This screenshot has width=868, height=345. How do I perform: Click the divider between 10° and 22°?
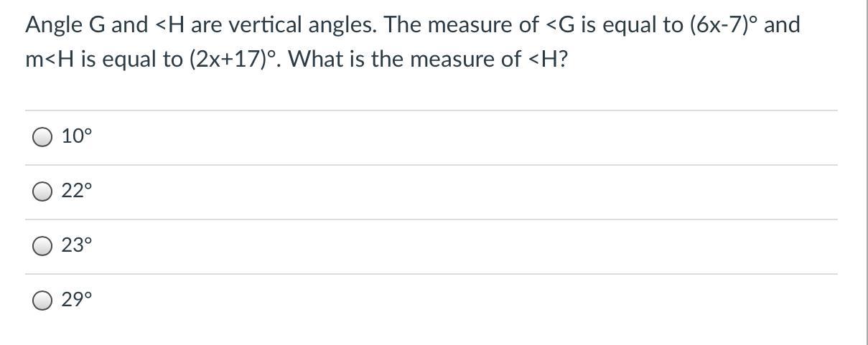[431, 165]
